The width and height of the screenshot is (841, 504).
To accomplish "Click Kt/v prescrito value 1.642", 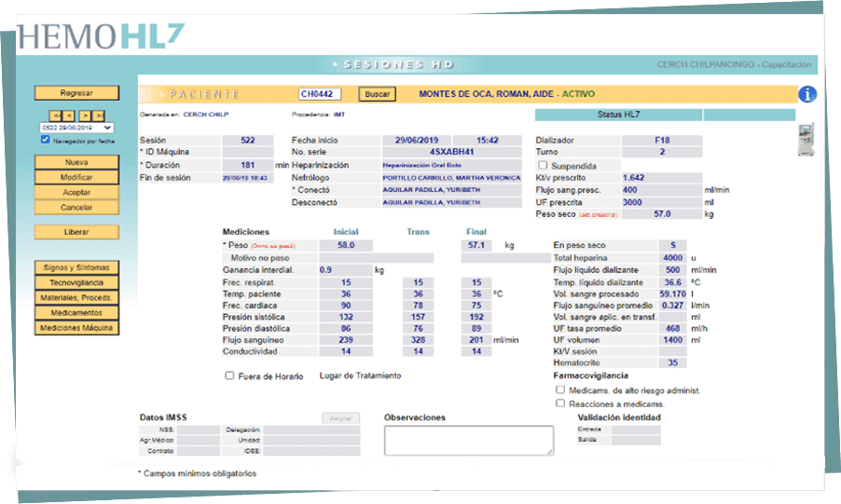I will pos(662,178).
